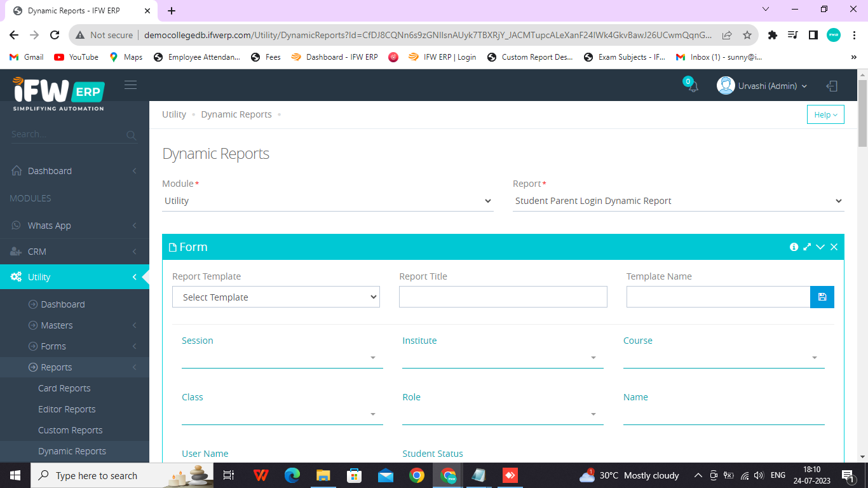Click the Not secure warning icon
Viewport: 868px width, 488px height.
(81, 35)
